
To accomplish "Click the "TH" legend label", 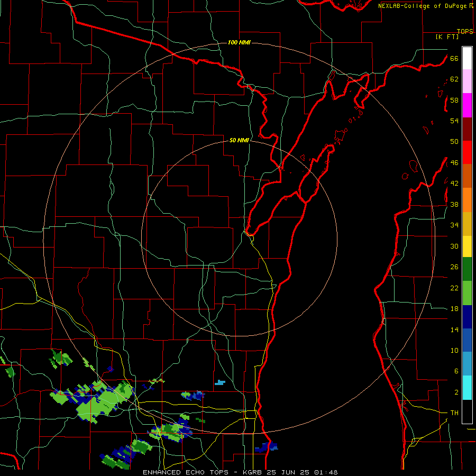I will click(x=454, y=413).
